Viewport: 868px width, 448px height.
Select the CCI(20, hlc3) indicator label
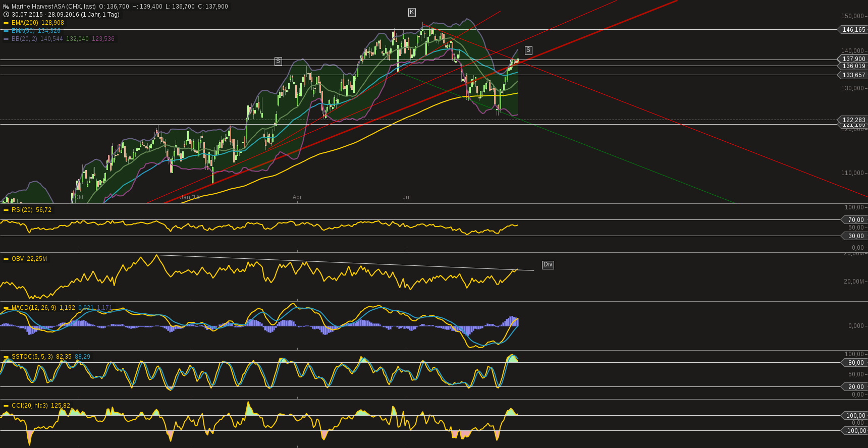30,406
